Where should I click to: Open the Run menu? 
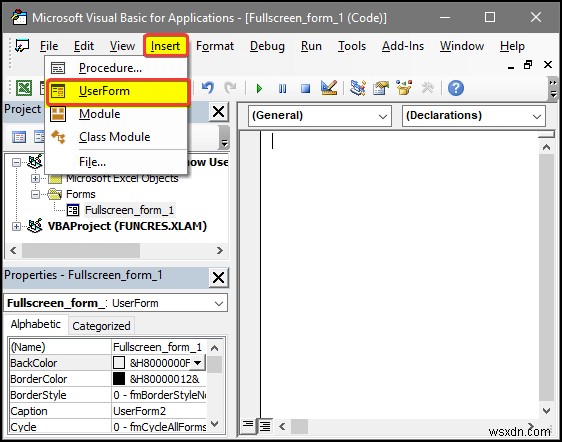(x=311, y=46)
